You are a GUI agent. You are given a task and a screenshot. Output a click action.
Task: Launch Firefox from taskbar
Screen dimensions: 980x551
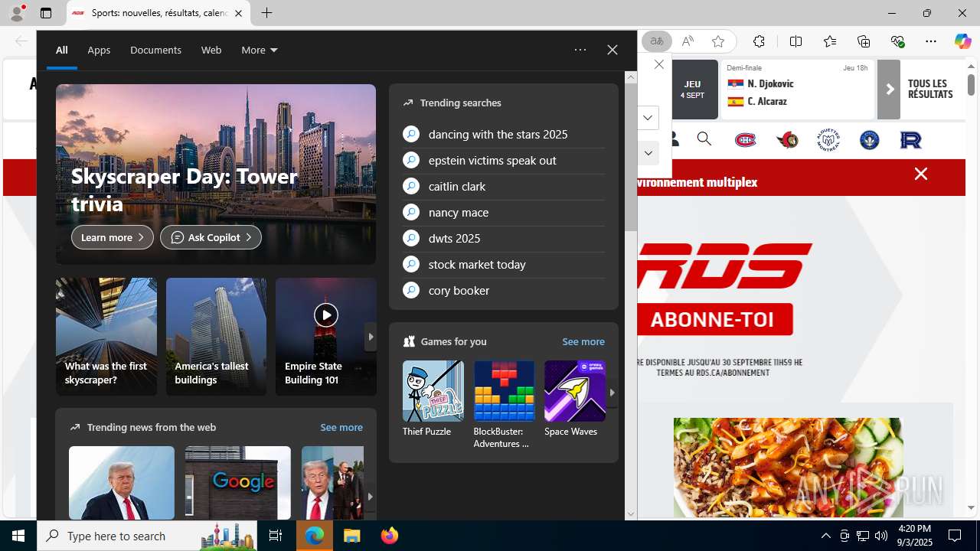(x=390, y=536)
